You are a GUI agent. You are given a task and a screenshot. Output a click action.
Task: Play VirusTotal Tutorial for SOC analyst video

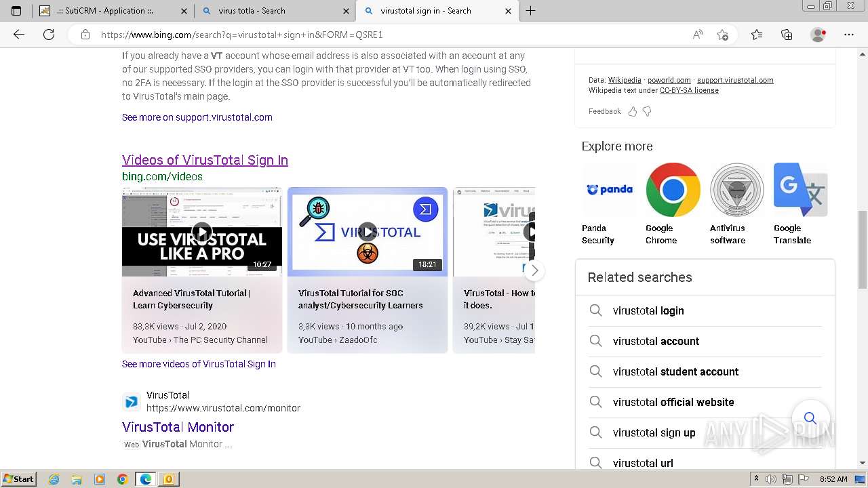click(x=368, y=232)
